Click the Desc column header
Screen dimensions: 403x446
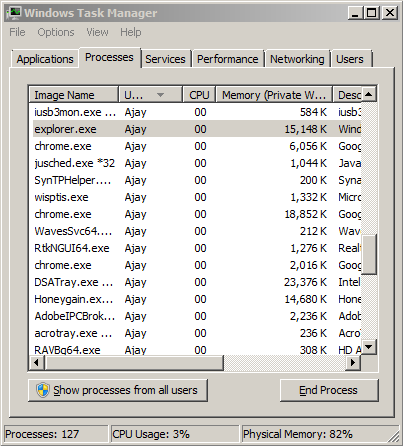347,95
